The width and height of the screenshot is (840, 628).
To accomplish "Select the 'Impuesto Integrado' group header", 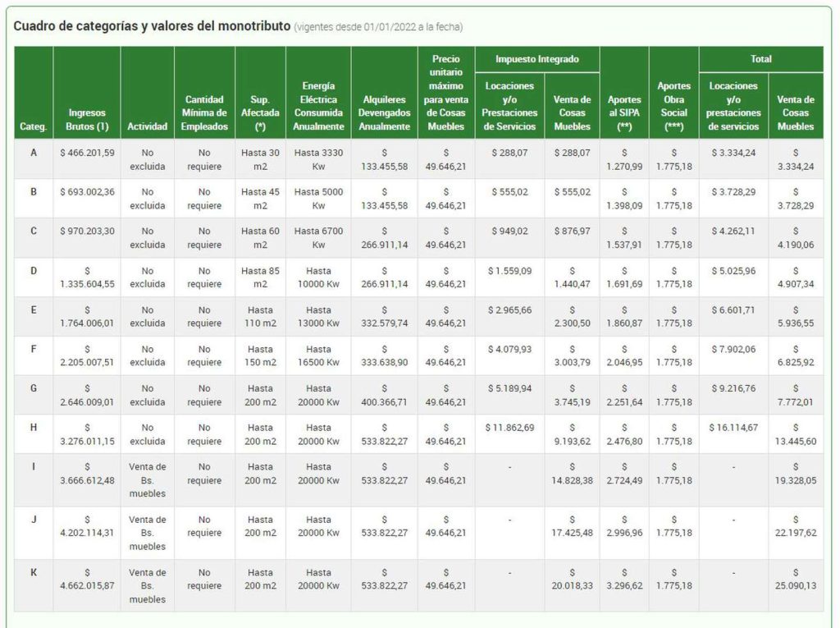I will (537, 59).
